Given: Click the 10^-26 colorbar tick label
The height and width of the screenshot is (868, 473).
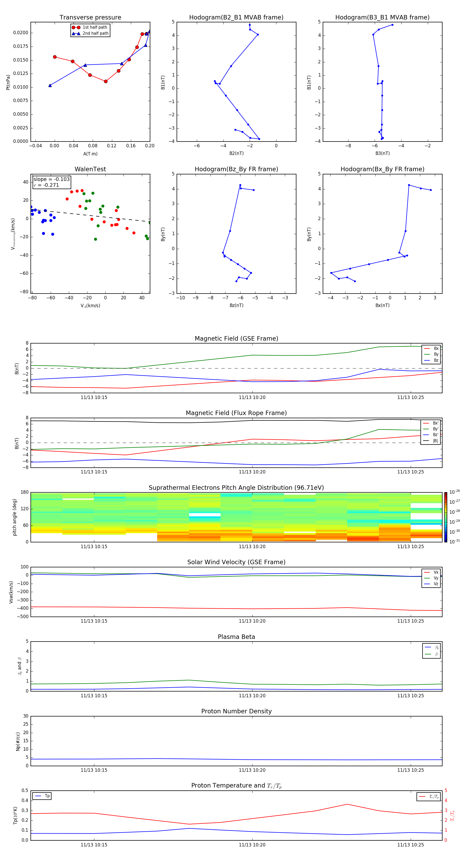Looking at the screenshot, I should tap(455, 492).
